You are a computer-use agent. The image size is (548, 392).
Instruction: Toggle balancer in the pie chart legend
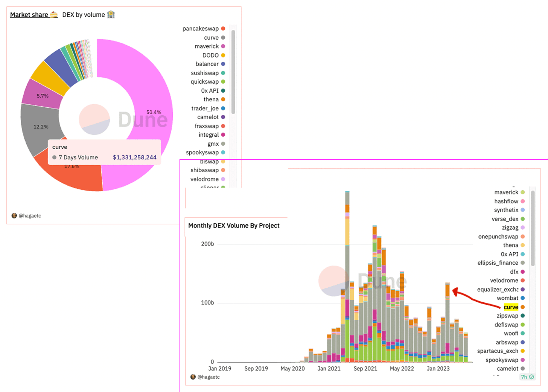[x=210, y=64]
